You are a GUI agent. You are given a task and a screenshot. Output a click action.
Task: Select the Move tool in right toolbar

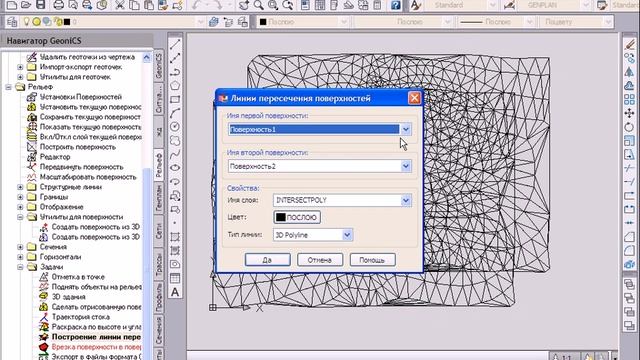click(x=629, y=113)
